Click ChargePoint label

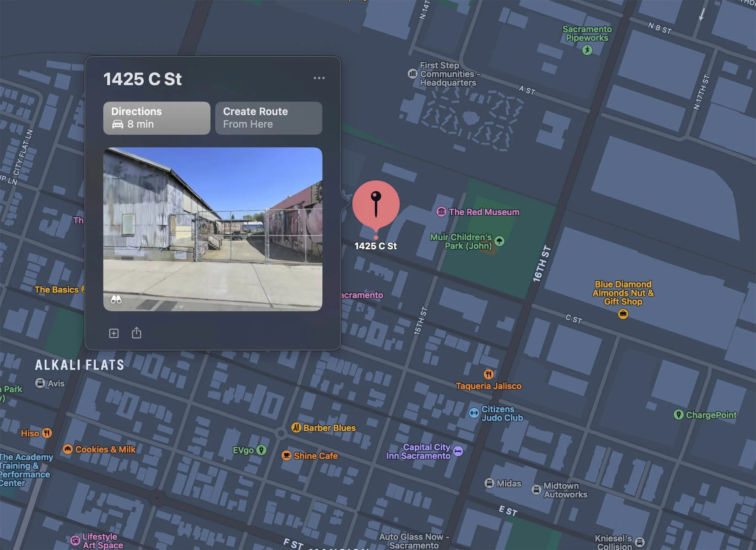pyautogui.click(x=711, y=415)
